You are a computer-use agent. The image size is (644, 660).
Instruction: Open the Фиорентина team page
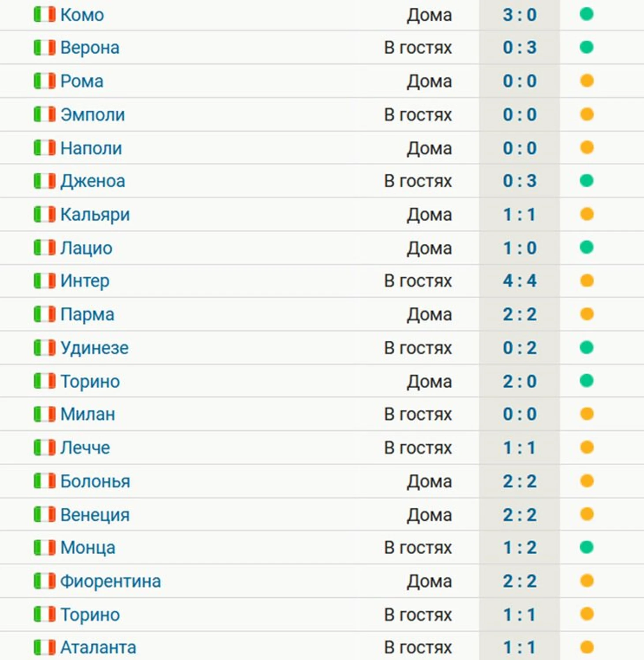click(110, 581)
